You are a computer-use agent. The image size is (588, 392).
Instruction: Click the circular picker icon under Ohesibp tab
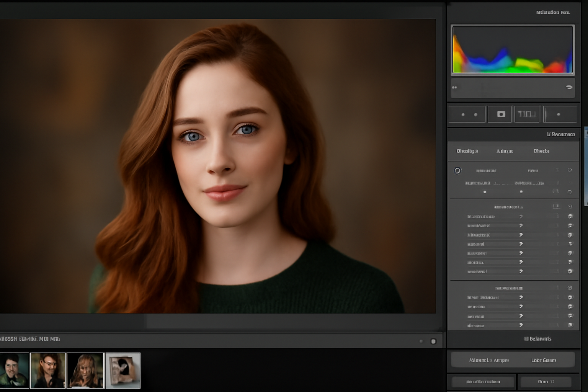click(458, 171)
